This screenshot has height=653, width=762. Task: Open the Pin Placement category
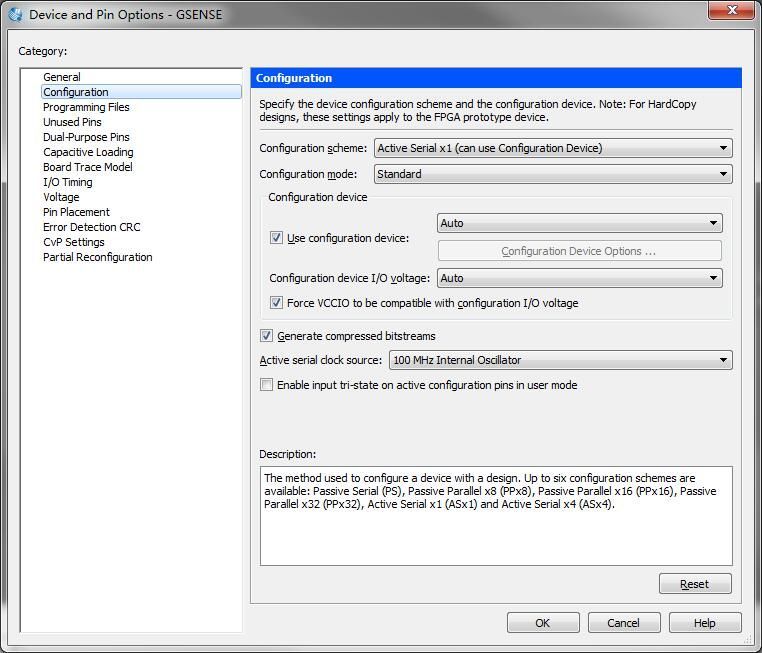coord(76,212)
